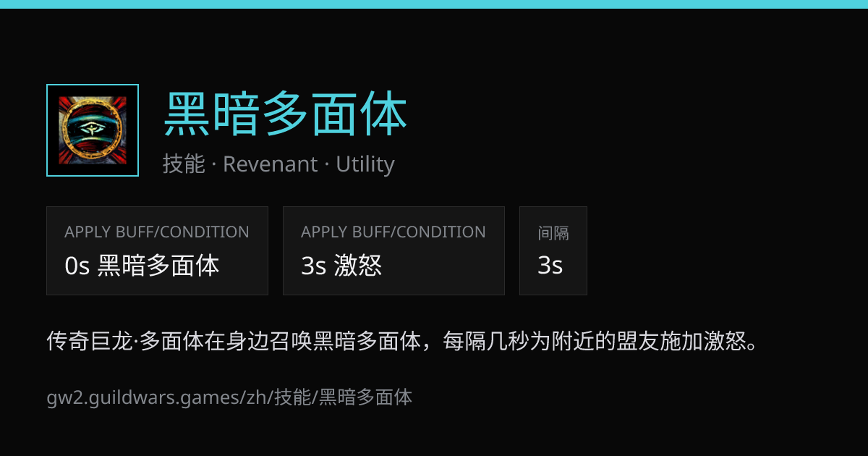Open the gw2.guildwars.games domain in the URL
This screenshot has width=868, height=456.
140,397
